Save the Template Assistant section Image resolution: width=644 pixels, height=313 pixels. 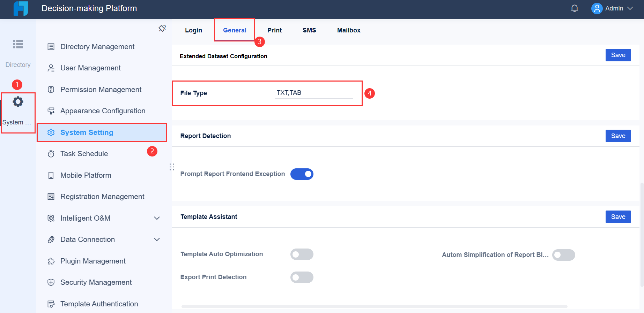pyautogui.click(x=618, y=217)
